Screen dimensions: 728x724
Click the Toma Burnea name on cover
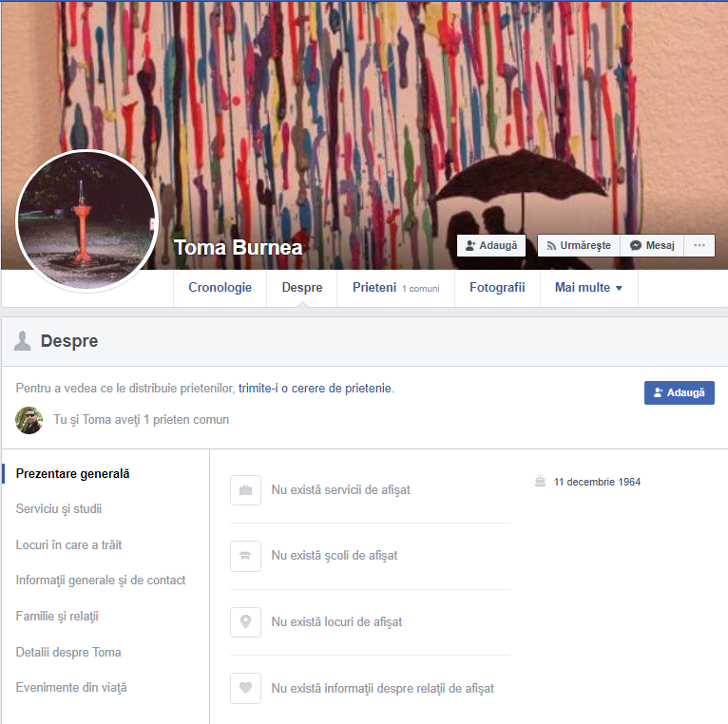click(239, 247)
